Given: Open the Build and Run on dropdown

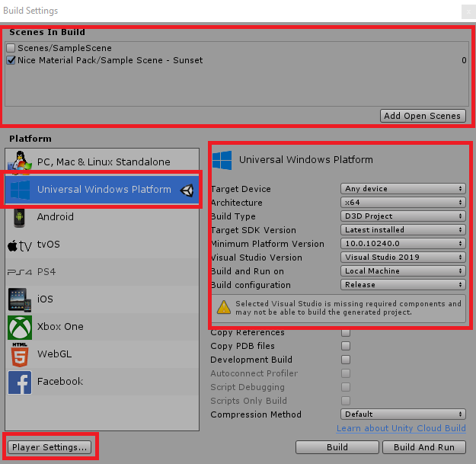Looking at the screenshot, I should [403, 271].
